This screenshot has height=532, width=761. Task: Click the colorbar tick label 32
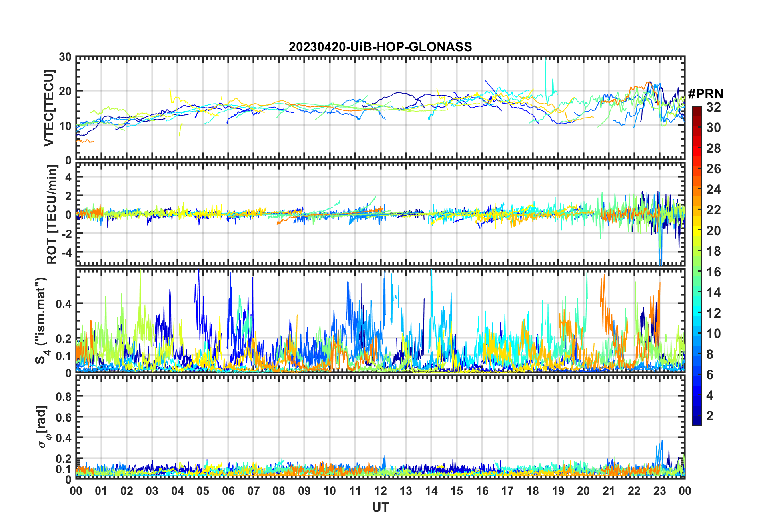tap(713, 107)
